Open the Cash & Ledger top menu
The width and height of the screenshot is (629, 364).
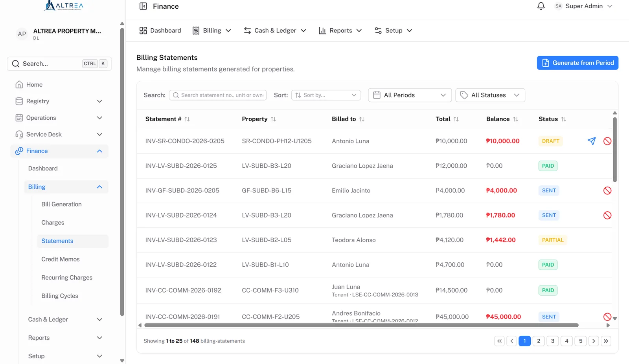pos(275,31)
